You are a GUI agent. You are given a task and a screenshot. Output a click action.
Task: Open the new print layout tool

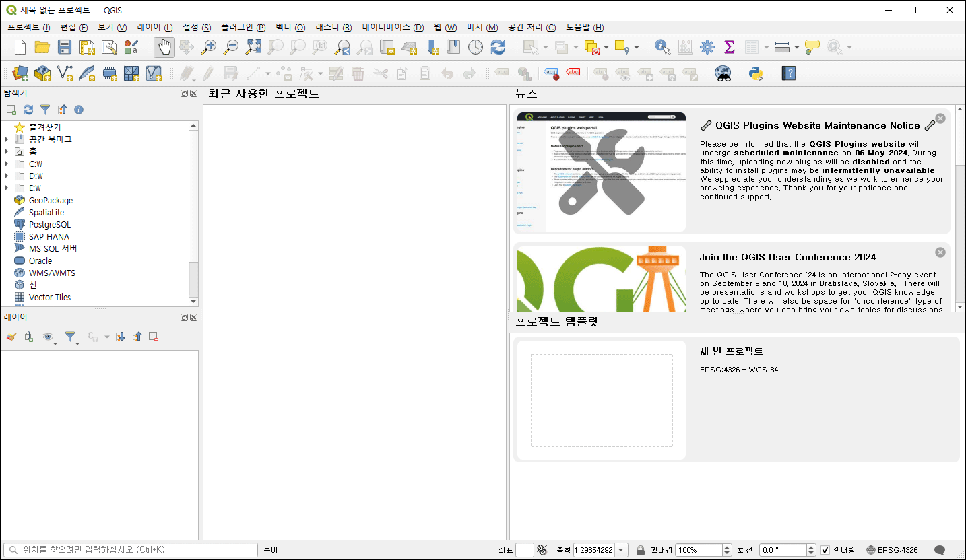87,47
